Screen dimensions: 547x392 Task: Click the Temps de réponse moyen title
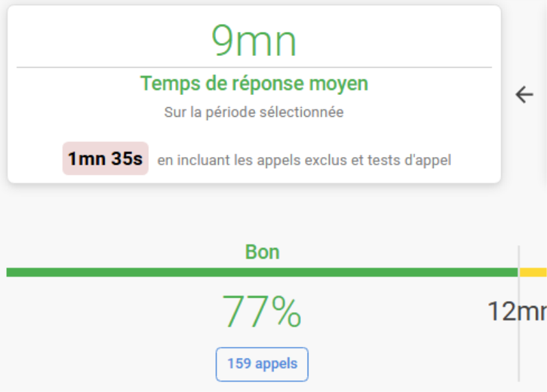(x=254, y=83)
